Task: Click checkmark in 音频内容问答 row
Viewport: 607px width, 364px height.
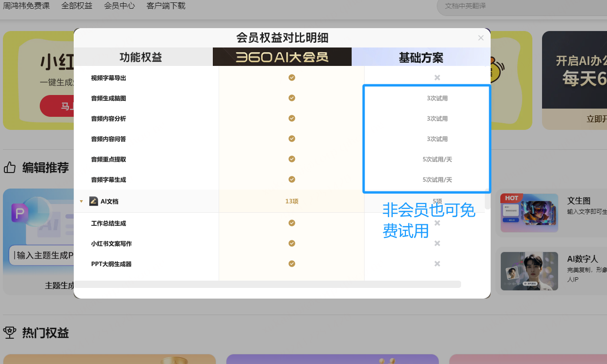Action: click(x=292, y=139)
